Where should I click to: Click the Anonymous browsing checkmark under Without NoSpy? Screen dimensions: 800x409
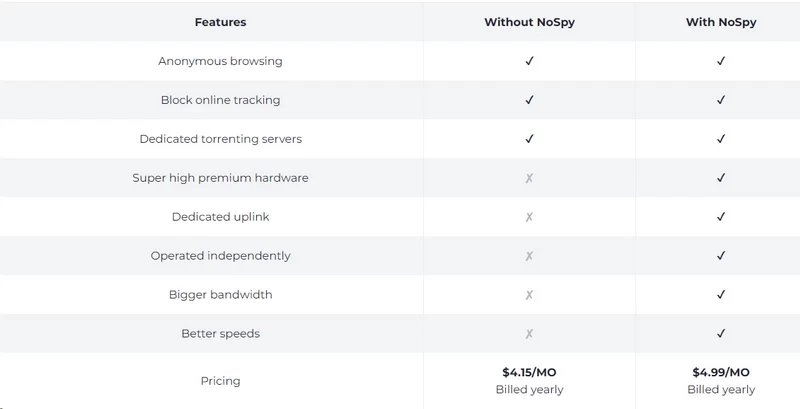coord(529,61)
